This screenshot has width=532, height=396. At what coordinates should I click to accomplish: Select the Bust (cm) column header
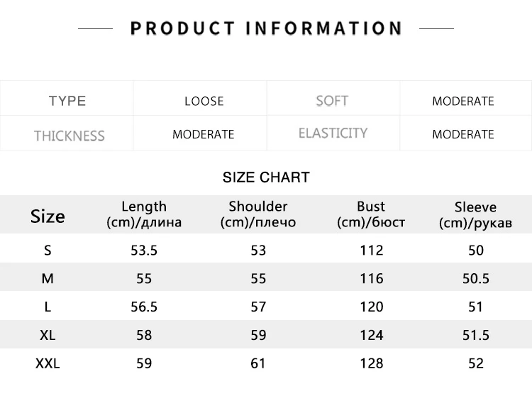point(371,214)
